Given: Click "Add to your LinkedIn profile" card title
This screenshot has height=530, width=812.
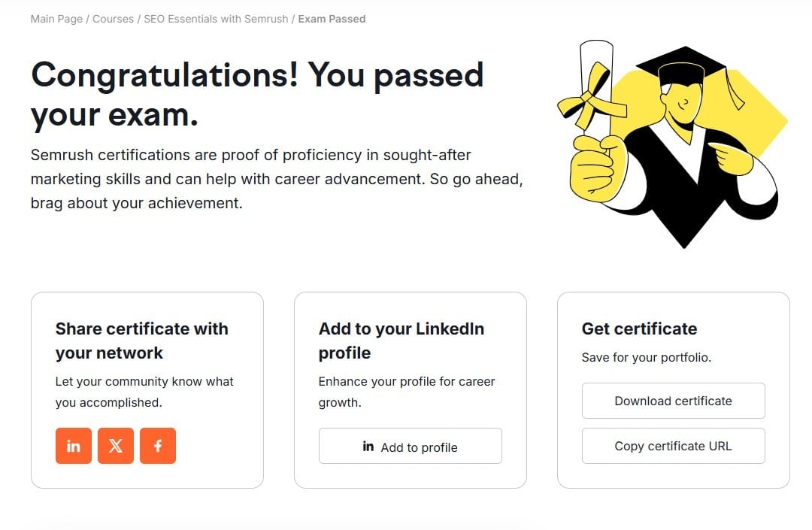Looking at the screenshot, I should [401, 341].
